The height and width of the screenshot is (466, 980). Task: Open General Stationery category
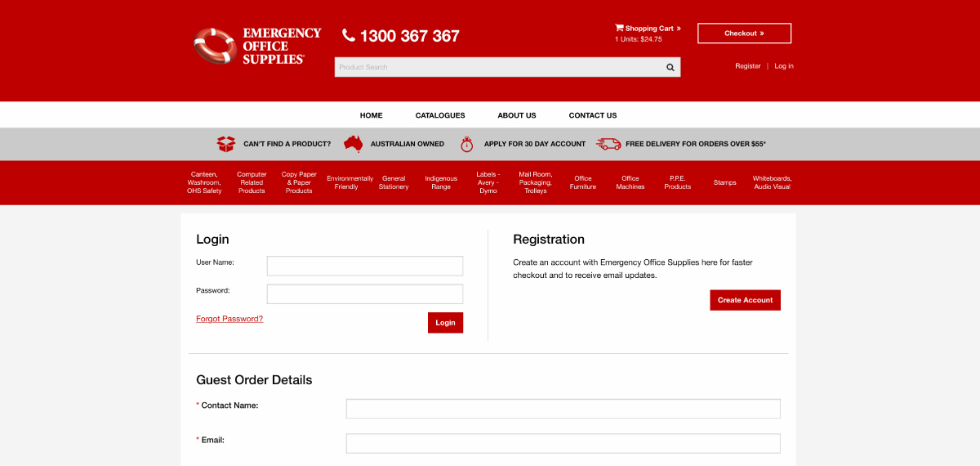pos(394,182)
